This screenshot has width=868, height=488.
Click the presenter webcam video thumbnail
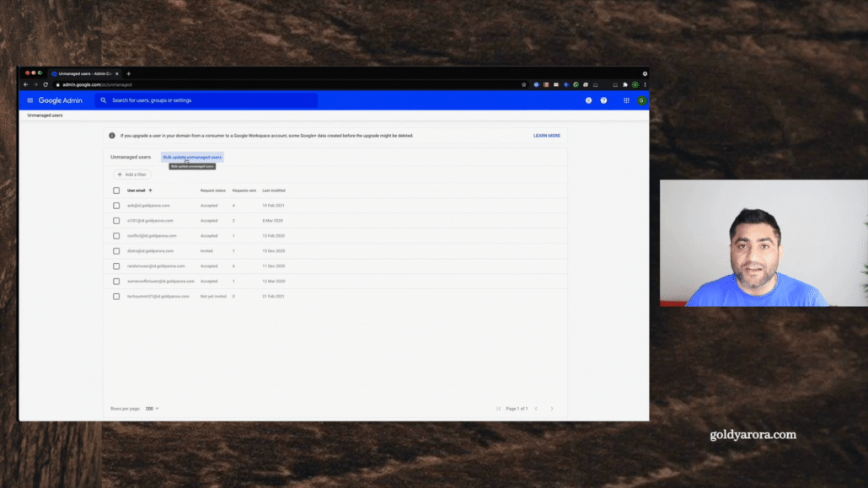tap(764, 243)
